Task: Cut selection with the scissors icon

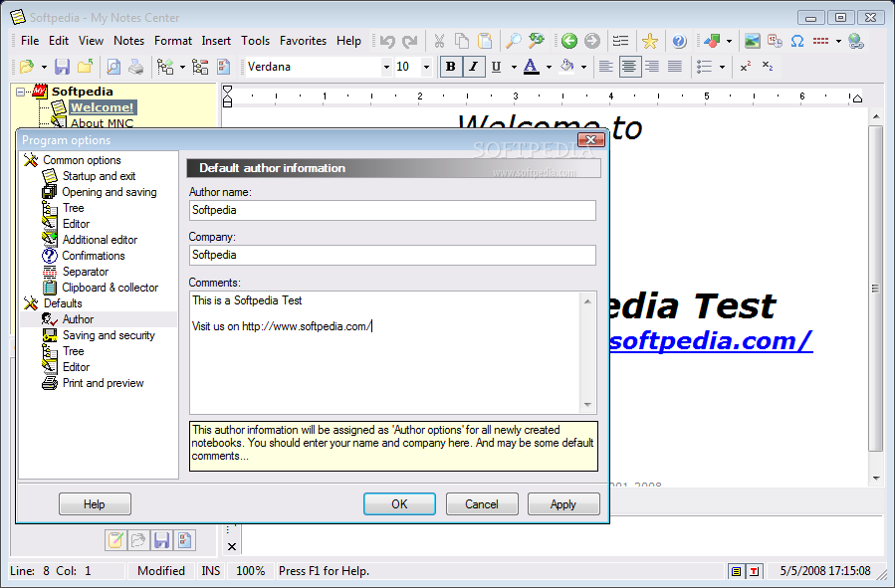Action: click(439, 41)
